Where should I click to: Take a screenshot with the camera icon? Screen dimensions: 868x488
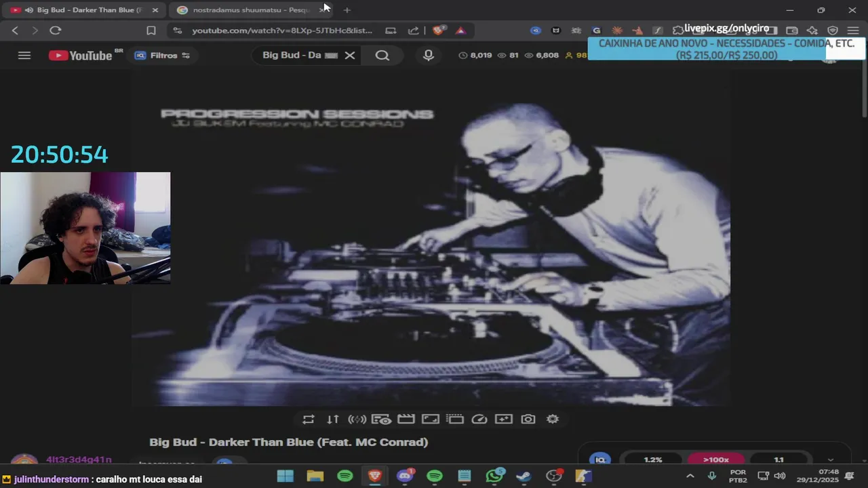click(x=528, y=420)
